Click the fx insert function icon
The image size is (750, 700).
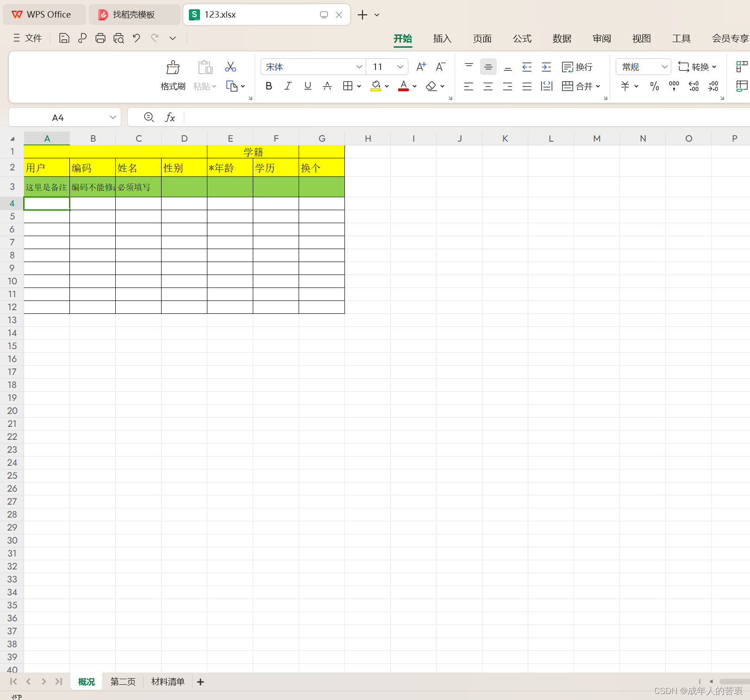[170, 118]
